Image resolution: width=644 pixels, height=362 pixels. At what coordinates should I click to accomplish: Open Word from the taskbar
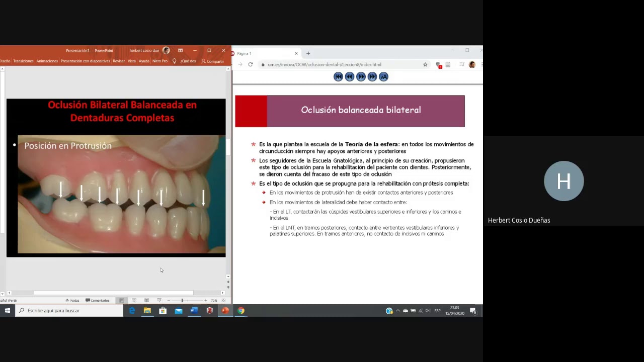[194, 311]
